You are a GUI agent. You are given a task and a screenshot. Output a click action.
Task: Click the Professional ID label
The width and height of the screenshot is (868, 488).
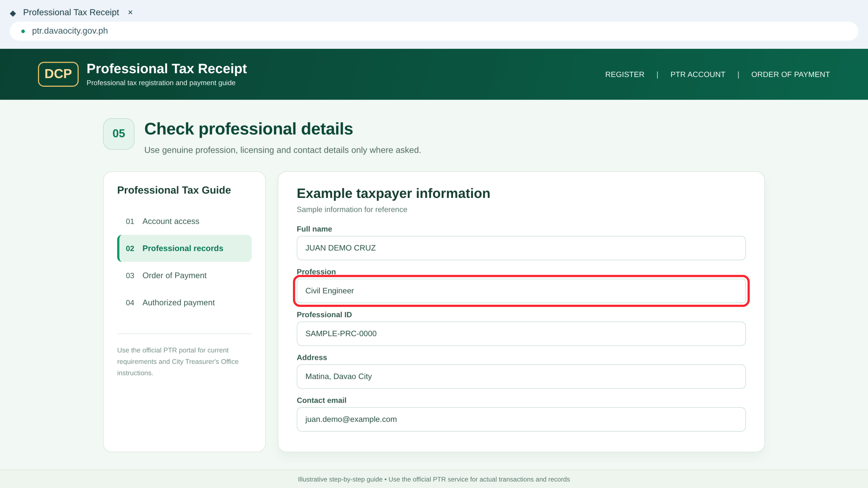(x=324, y=314)
